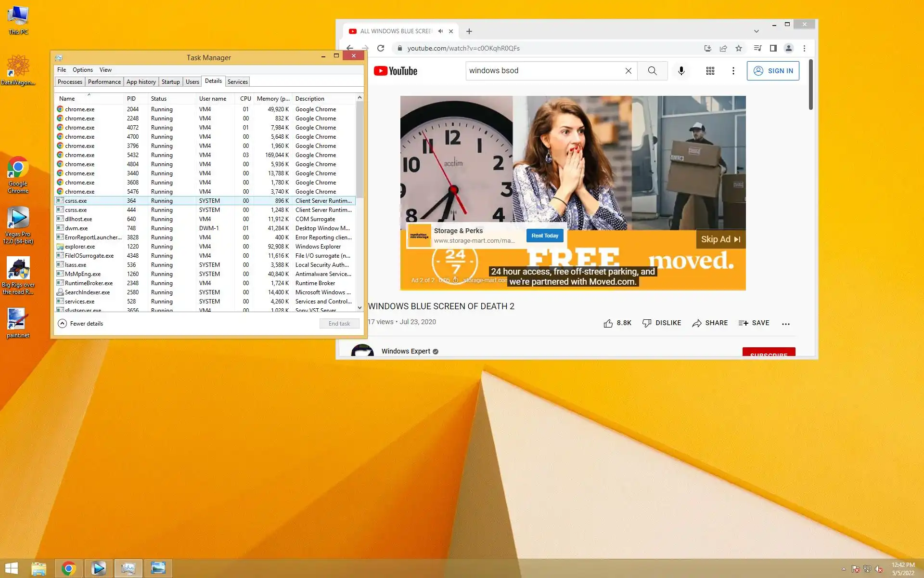Click the YouTube voice search microphone icon
The image size is (924, 578).
click(681, 71)
